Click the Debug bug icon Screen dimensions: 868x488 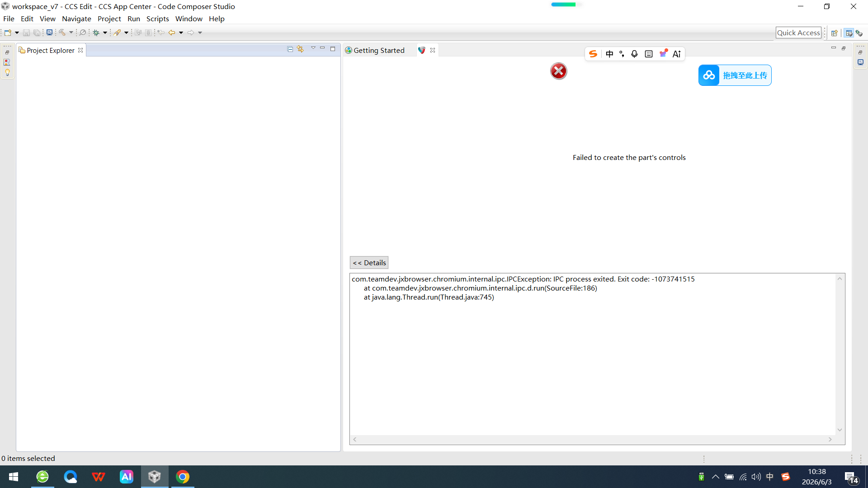click(x=96, y=33)
